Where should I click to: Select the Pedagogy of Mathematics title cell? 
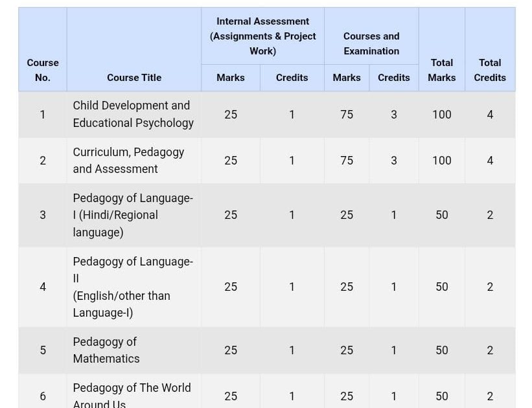click(x=106, y=350)
